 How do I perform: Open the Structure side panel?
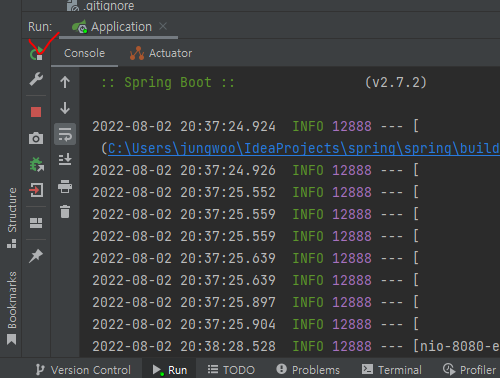point(12,218)
